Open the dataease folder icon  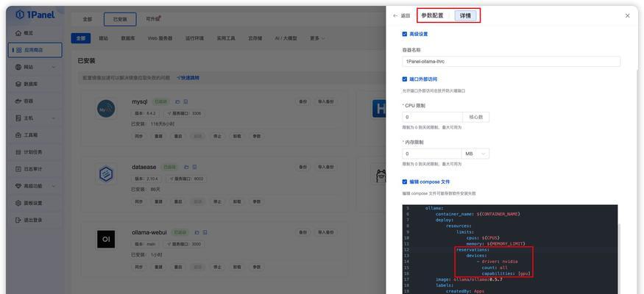(186, 167)
